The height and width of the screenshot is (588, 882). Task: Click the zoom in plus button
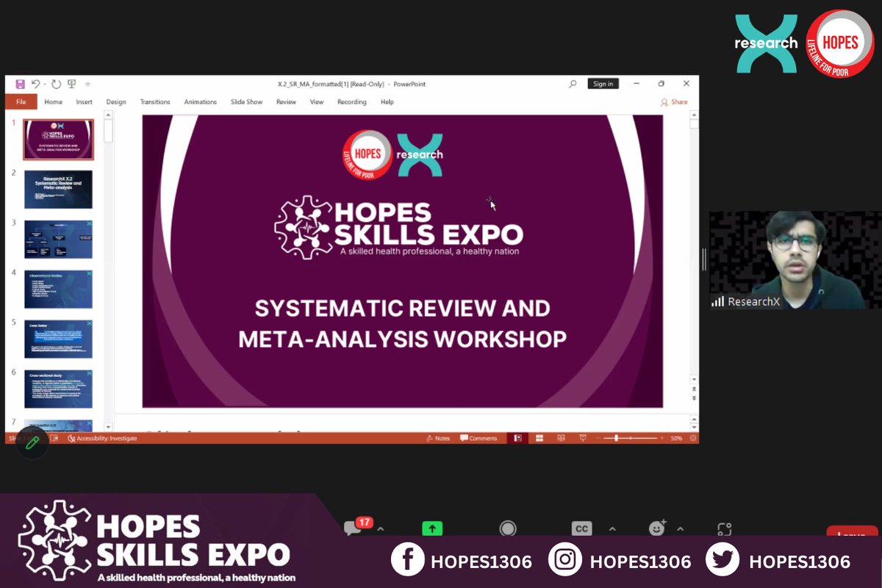pyautogui.click(x=661, y=438)
